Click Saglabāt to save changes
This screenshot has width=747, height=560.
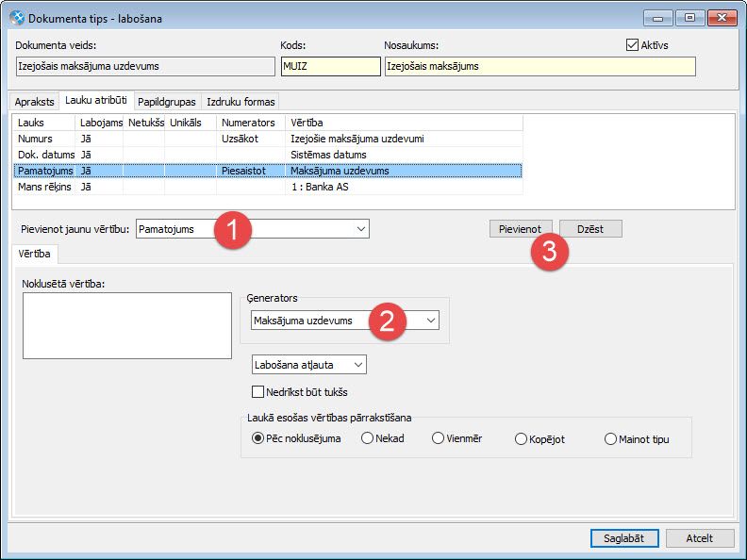click(623, 538)
